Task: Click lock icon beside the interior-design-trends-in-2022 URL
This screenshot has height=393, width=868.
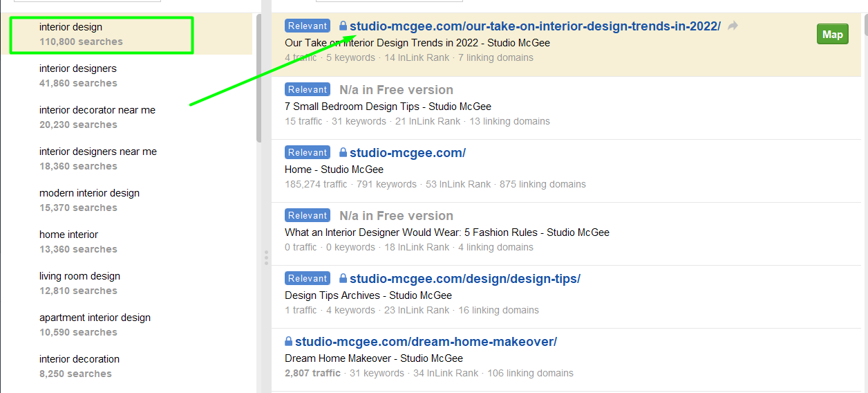Action: coord(343,26)
